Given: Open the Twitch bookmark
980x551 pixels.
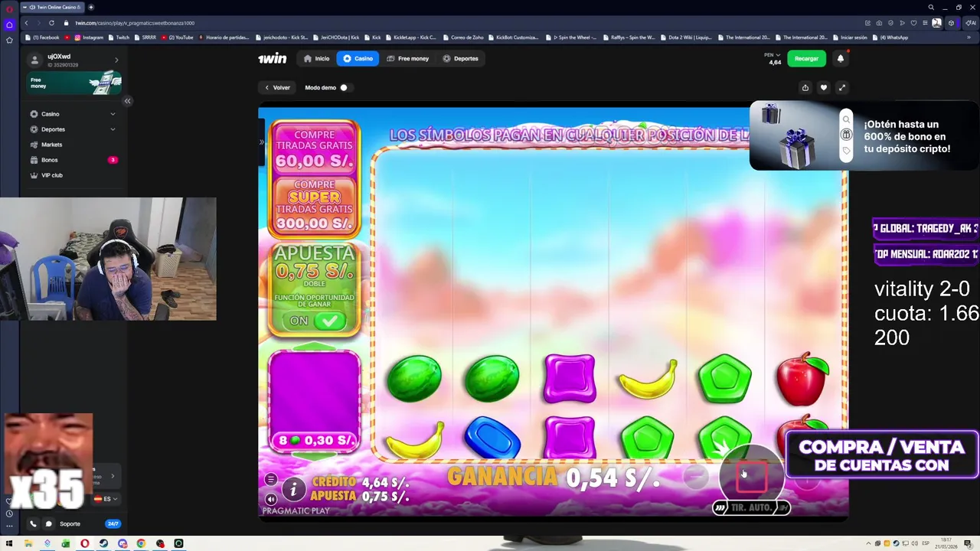Looking at the screenshot, I should 119,37.
